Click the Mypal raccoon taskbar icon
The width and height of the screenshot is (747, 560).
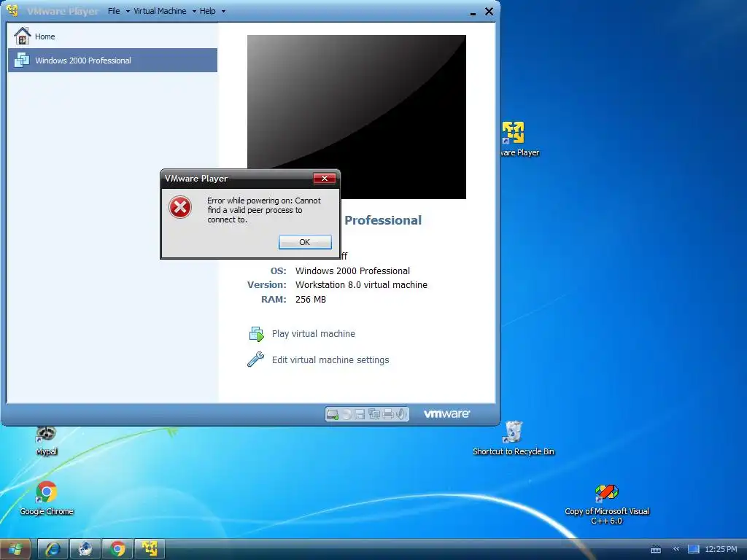(85, 549)
